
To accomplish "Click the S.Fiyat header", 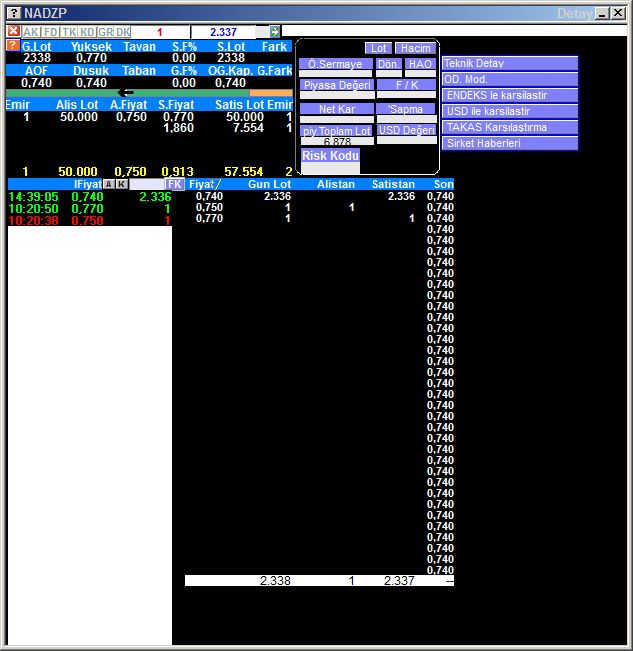I will point(176,105).
